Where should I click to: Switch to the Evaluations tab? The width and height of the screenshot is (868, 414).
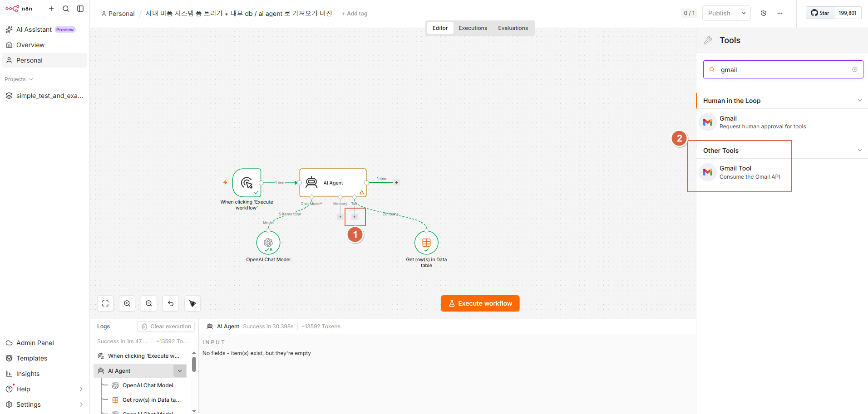513,28
